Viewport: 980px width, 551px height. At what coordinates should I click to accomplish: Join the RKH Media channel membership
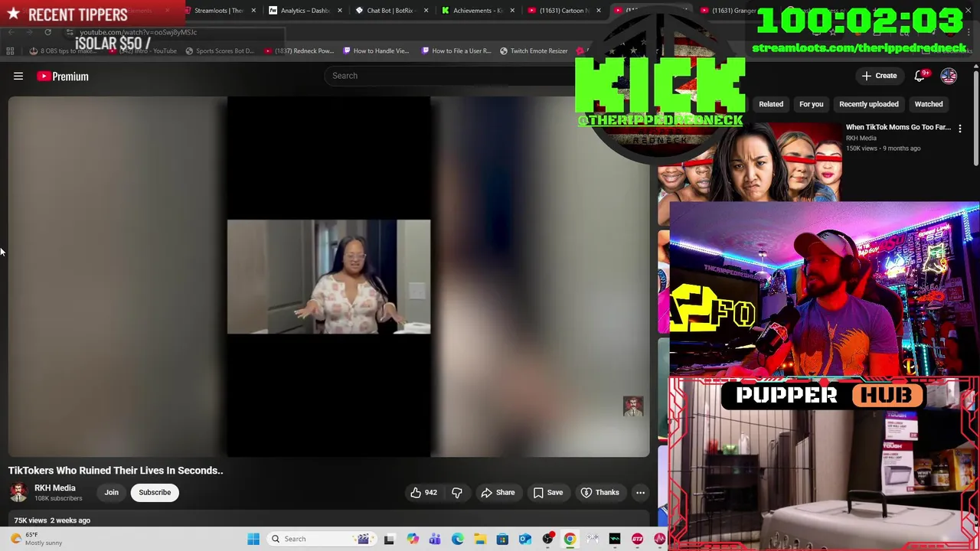point(111,492)
